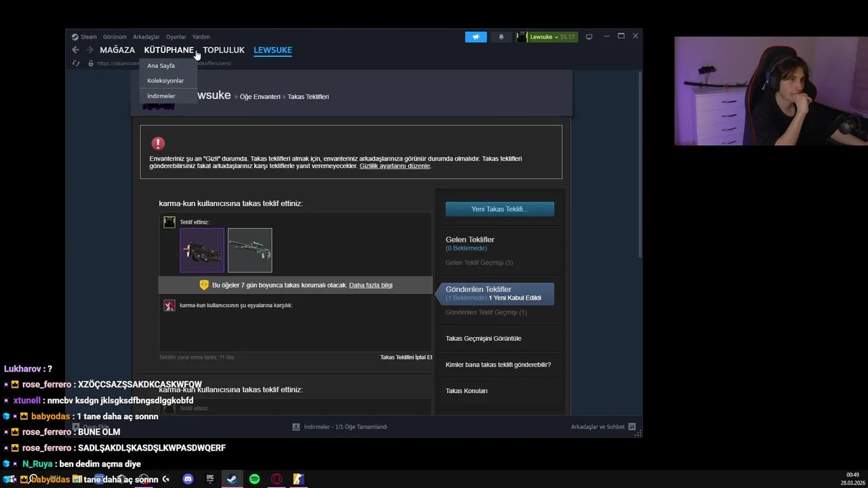
Task: Click the purple-bordered P90 item thumbnail
Action: (x=202, y=250)
